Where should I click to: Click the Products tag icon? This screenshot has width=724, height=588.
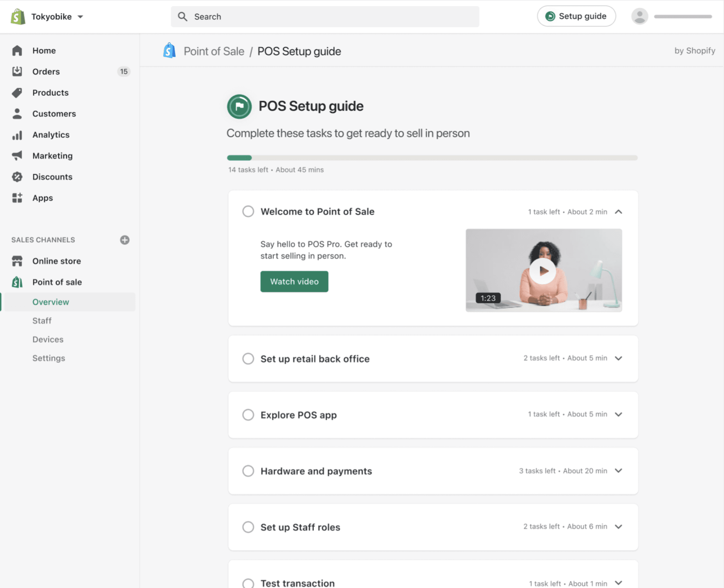(x=17, y=93)
